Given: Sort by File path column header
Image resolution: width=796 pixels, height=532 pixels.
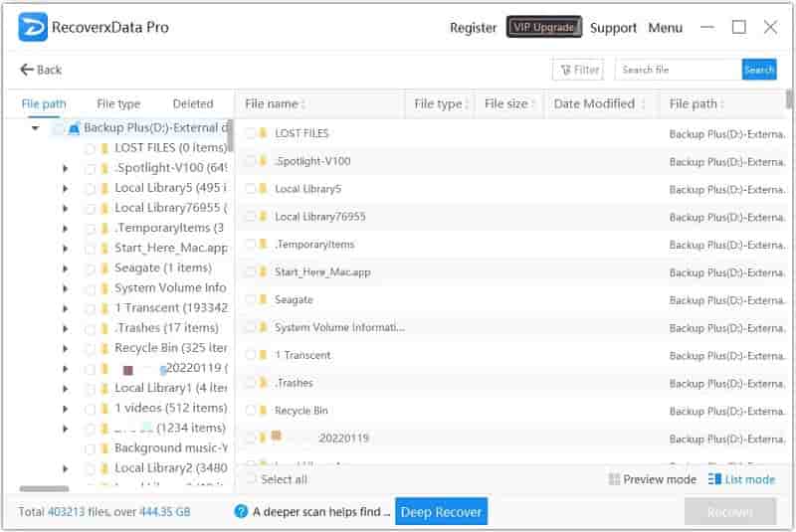Looking at the screenshot, I should [694, 104].
